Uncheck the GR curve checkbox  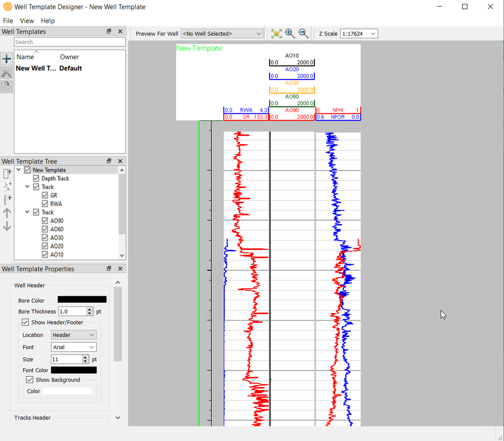coord(45,195)
